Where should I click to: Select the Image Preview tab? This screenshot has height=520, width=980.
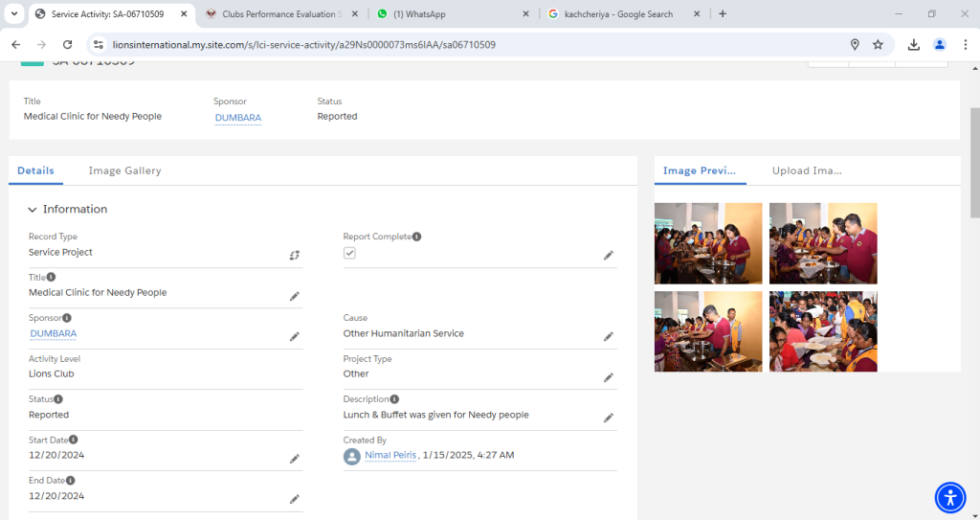point(700,170)
